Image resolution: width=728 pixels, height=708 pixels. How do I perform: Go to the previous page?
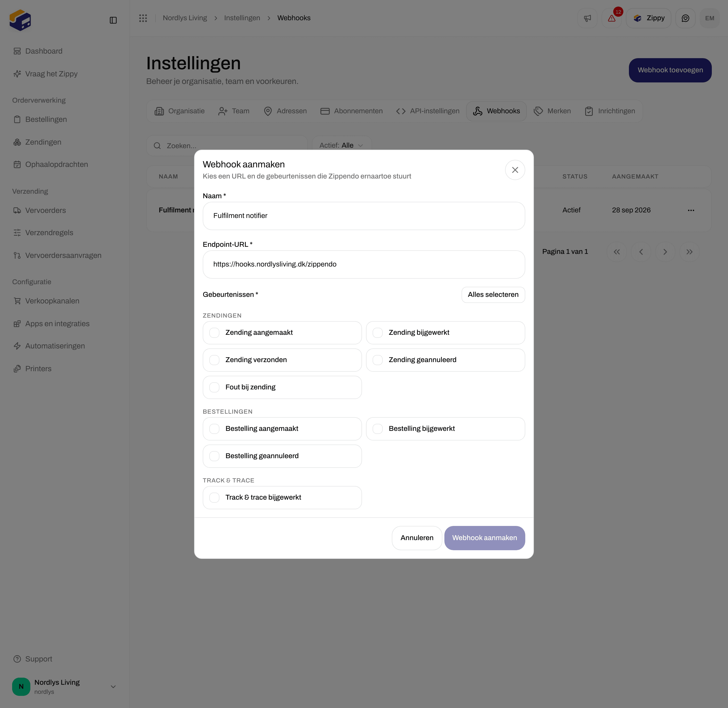(x=641, y=252)
